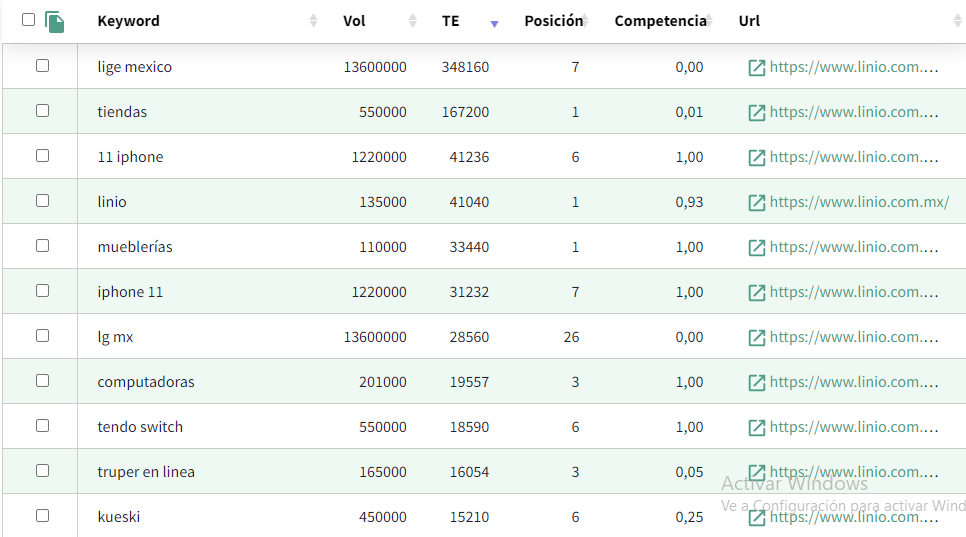
Task: Click the Posición column header label
Action: tap(553, 21)
